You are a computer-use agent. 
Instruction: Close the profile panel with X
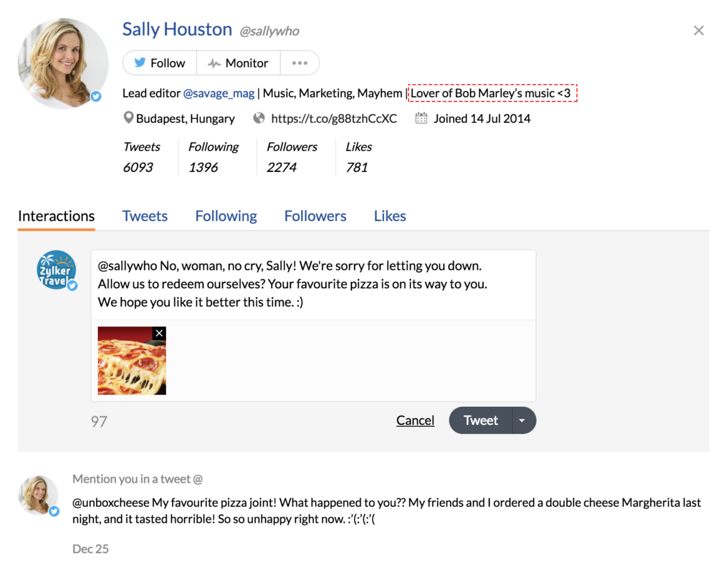click(x=699, y=31)
